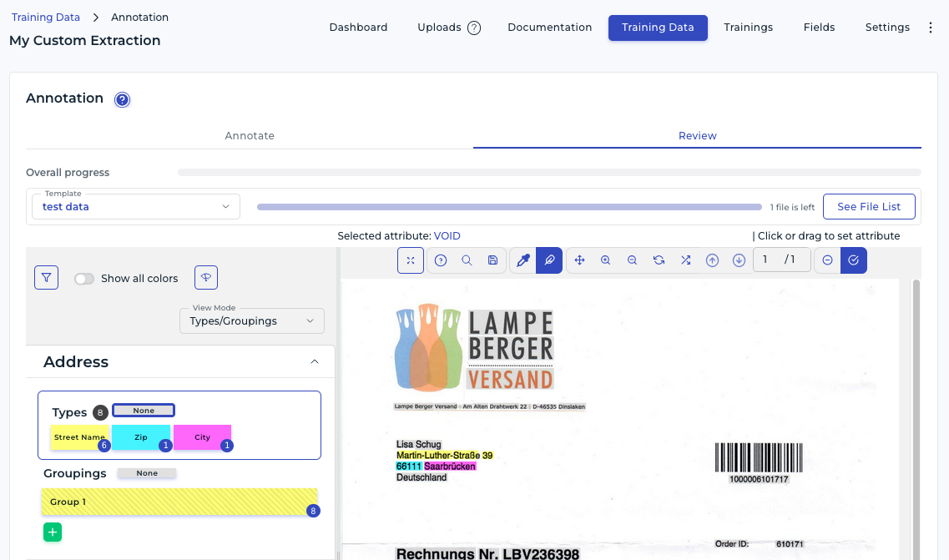Collapse the Address section
This screenshot has width=949, height=560.
click(x=314, y=361)
